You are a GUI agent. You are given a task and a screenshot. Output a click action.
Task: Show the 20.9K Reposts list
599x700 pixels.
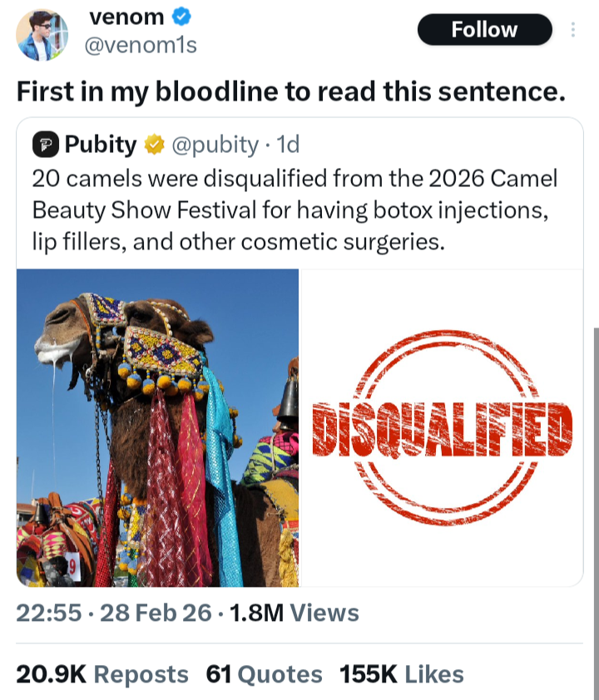click(x=102, y=673)
